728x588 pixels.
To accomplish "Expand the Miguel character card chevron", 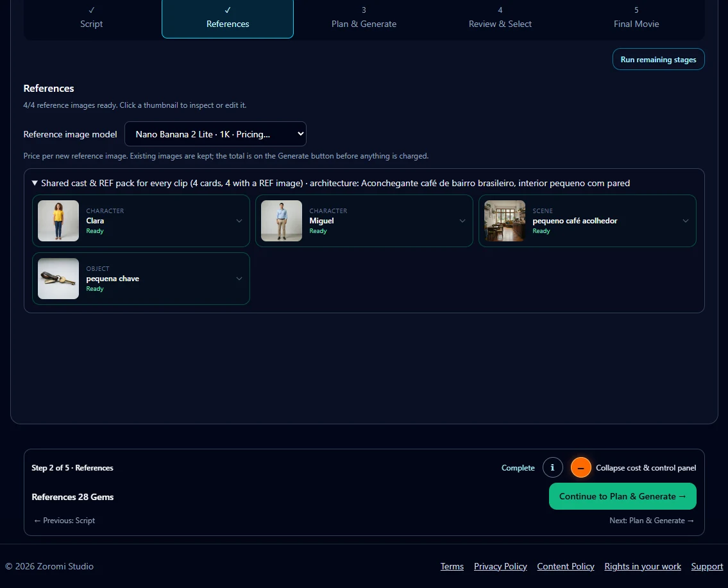I will [x=462, y=221].
